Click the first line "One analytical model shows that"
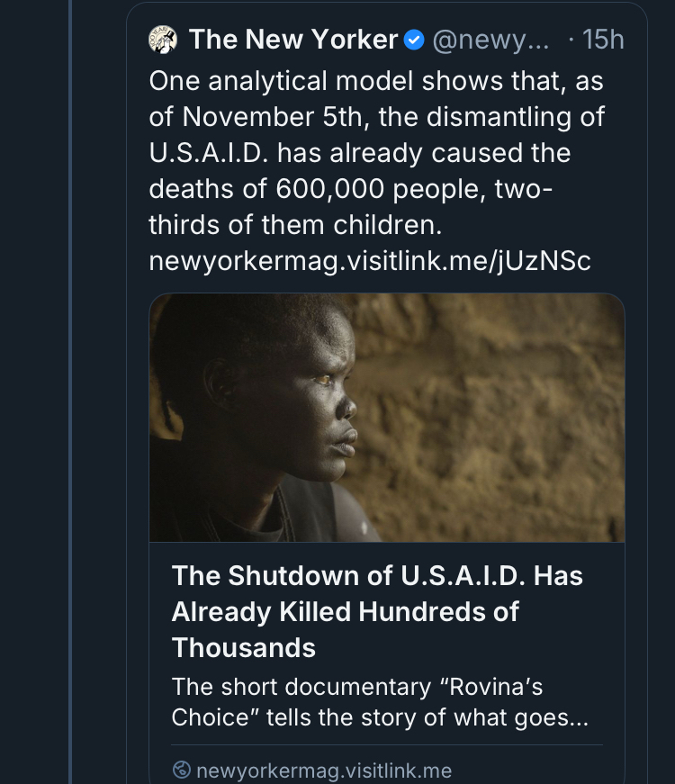Viewport: 675px width, 784px height. coord(375,81)
